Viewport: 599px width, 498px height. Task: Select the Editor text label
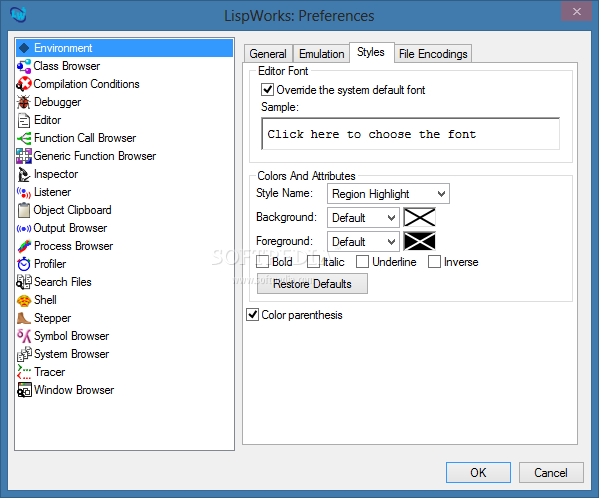(x=48, y=120)
